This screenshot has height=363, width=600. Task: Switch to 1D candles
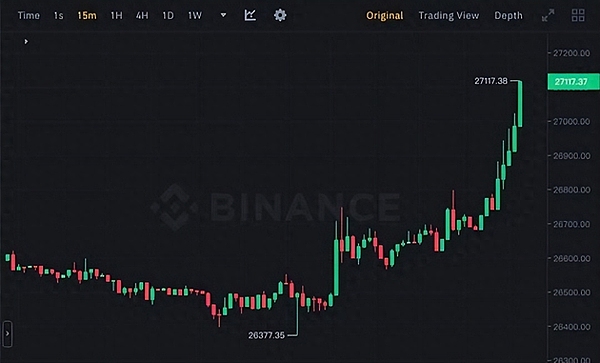(168, 16)
